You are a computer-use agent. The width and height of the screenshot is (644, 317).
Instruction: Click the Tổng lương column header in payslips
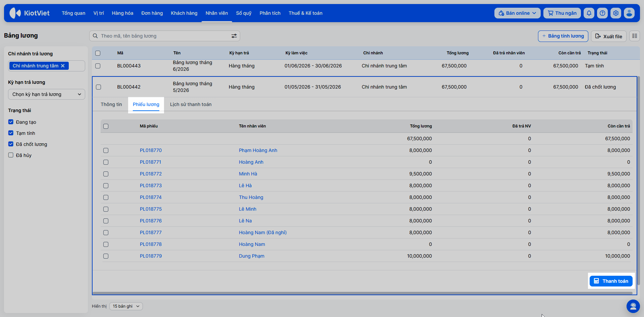(421, 126)
